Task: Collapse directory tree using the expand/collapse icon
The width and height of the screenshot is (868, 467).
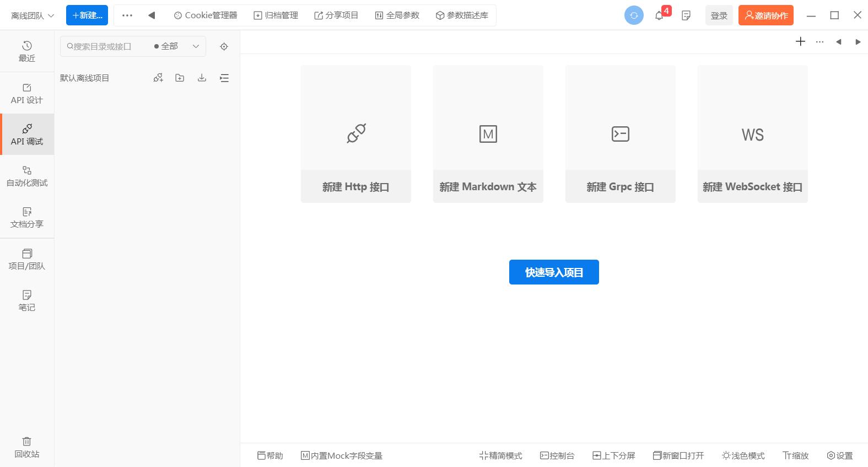Action: [x=224, y=78]
